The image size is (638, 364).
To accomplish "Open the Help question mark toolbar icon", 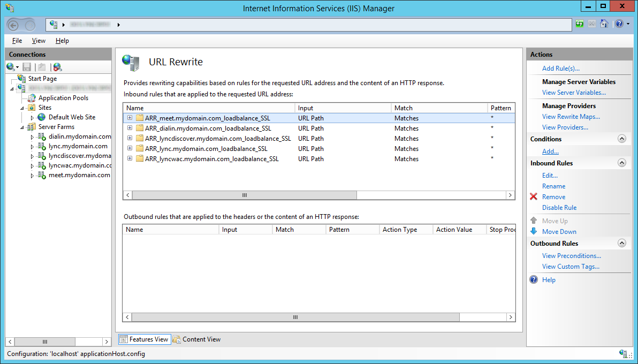I will coord(619,24).
